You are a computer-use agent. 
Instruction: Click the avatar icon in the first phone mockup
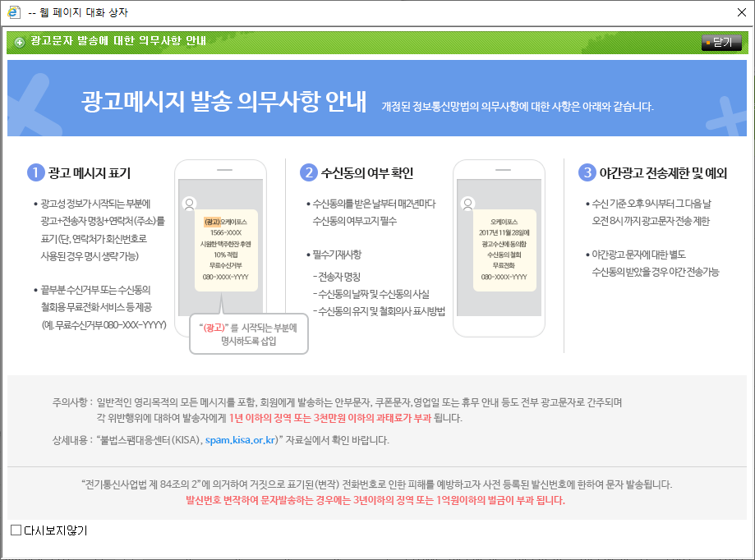[191, 203]
